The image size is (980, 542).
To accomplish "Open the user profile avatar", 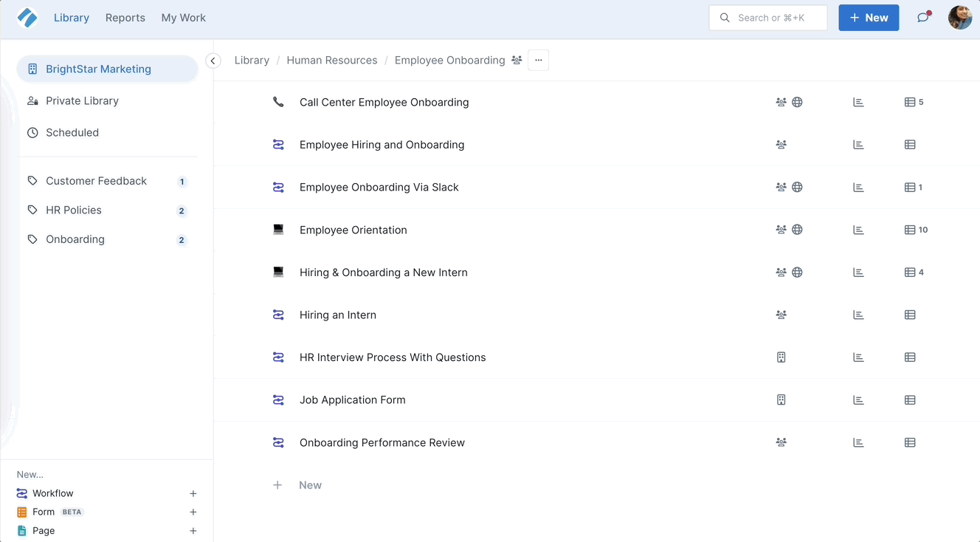I will (960, 18).
